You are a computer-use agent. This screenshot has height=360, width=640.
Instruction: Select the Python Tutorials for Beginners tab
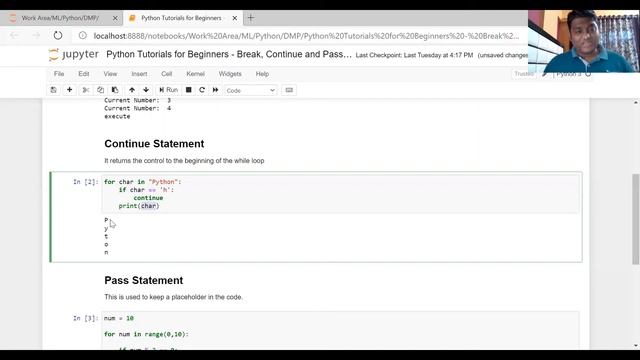tap(181, 18)
